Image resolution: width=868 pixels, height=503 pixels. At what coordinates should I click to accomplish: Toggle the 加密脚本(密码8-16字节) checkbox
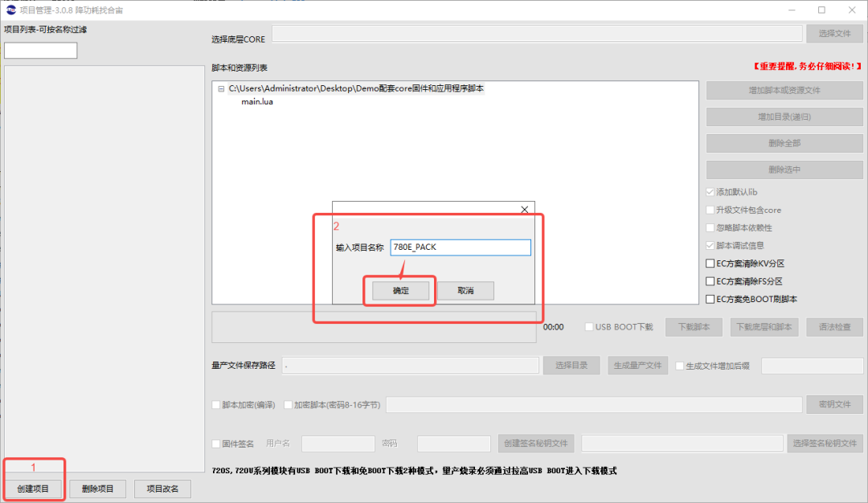point(288,405)
